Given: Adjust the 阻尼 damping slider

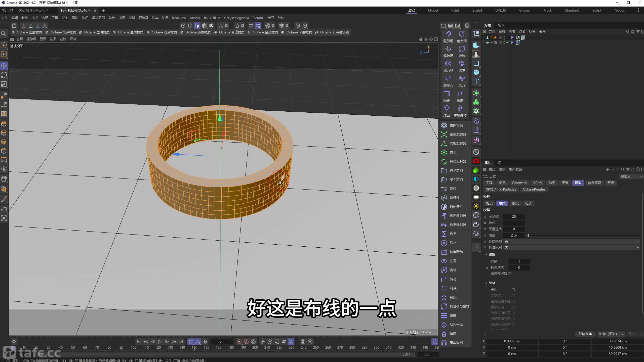Looking at the screenshot, I should (x=528, y=236).
